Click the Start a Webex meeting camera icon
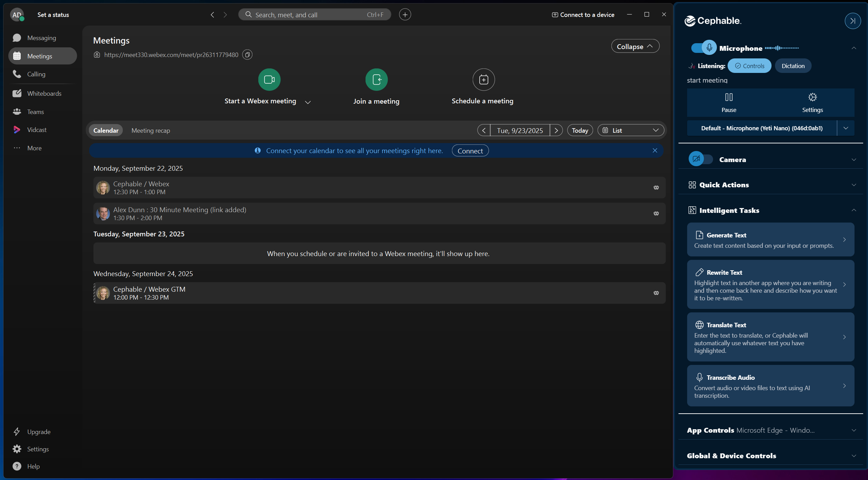 pyautogui.click(x=269, y=79)
